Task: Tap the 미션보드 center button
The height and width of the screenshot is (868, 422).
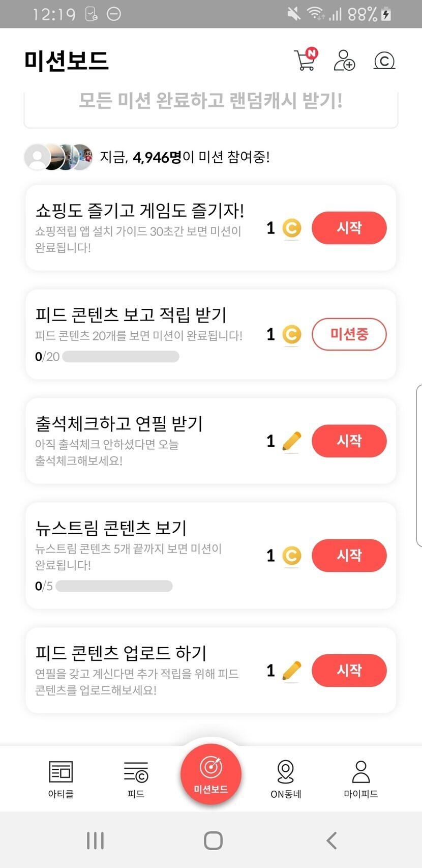Action: pos(210,774)
